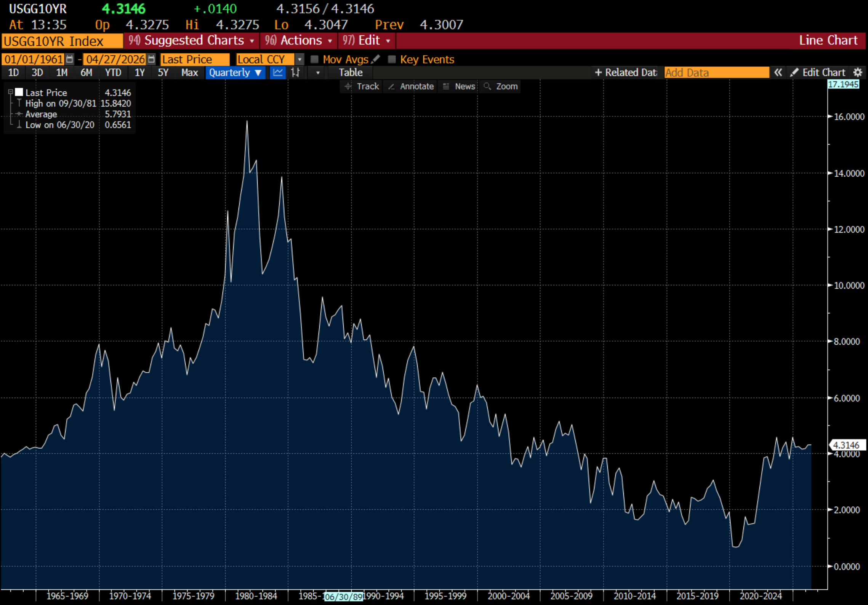Collapse panel with double-left arrows
Image resolution: width=868 pixels, height=605 pixels.
click(778, 72)
